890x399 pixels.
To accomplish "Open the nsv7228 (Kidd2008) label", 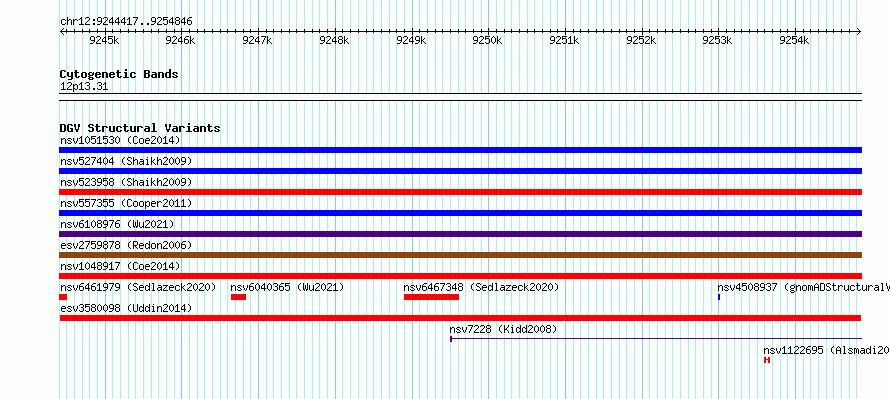I will (x=503, y=329).
